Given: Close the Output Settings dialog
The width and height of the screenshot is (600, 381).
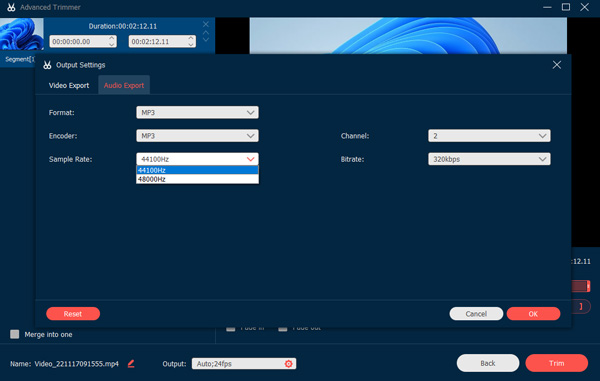Looking at the screenshot, I should [x=557, y=65].
